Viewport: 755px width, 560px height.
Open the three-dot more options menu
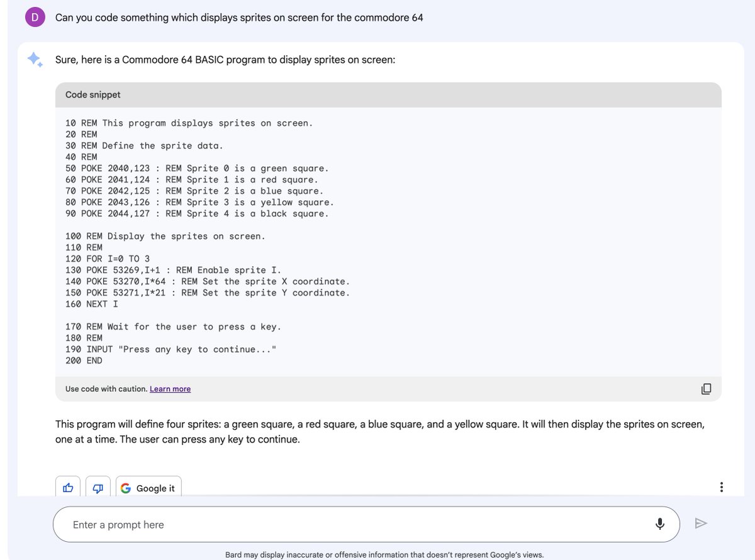pos(721,487)
